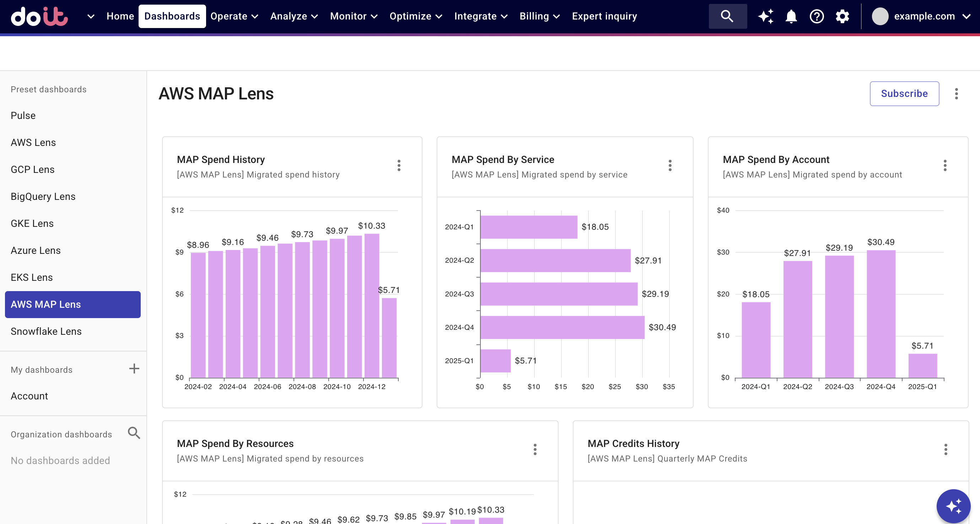Click 'No dashboards added' text
Image resolution: width=980 pixels, height=524 pixels.
pyautogui.click(x=60, y=460)
